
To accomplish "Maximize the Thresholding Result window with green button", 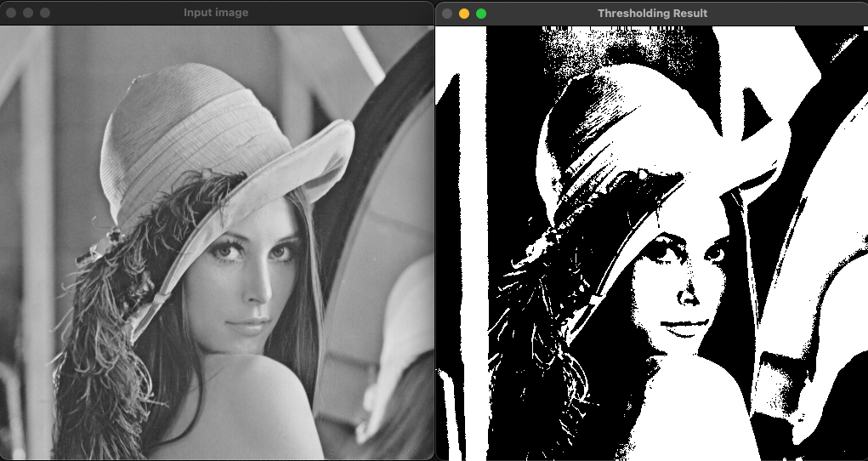I will point(481,14).
